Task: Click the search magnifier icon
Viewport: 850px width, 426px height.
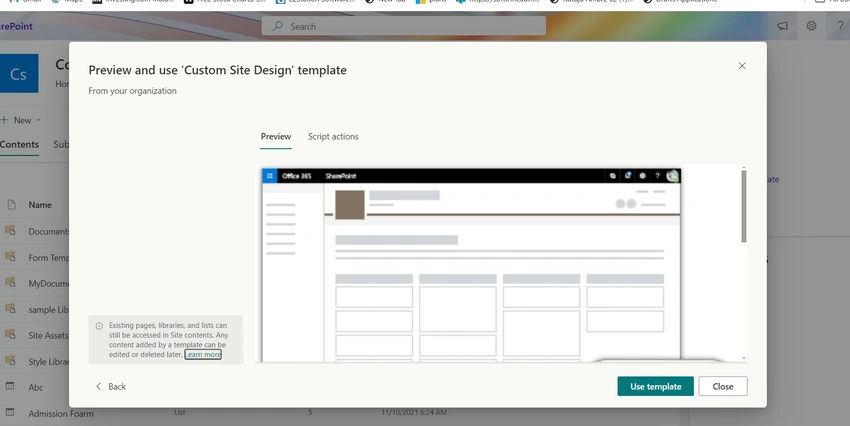Action: tap(278, 26)
